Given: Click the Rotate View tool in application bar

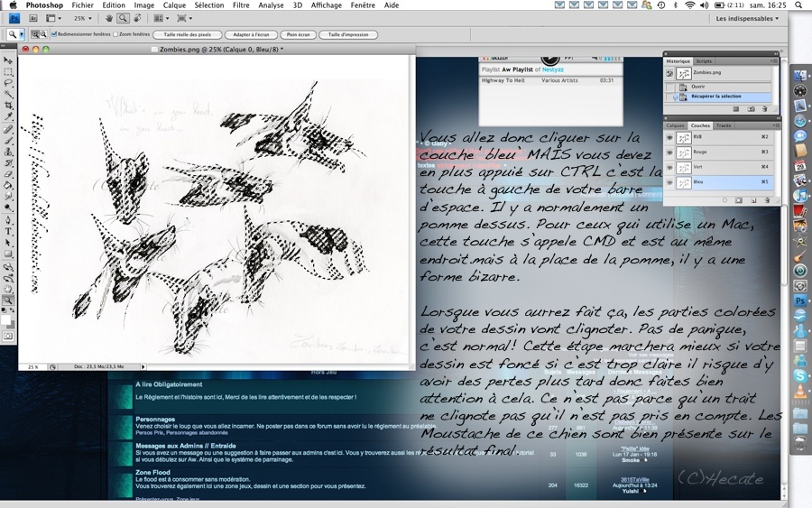Looking at the screenshot, I should [137, 18].
